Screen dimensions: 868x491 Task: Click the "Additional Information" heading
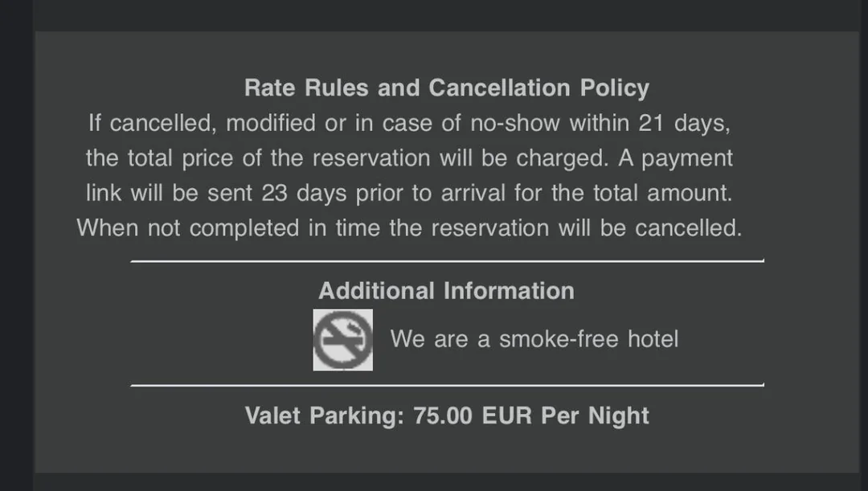(446, 291)
